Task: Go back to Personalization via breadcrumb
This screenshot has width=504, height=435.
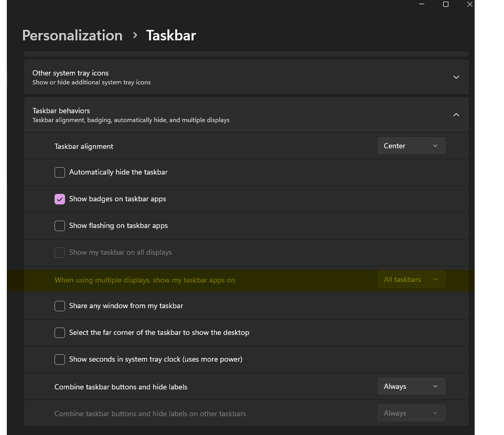Action: click(72, 35)
